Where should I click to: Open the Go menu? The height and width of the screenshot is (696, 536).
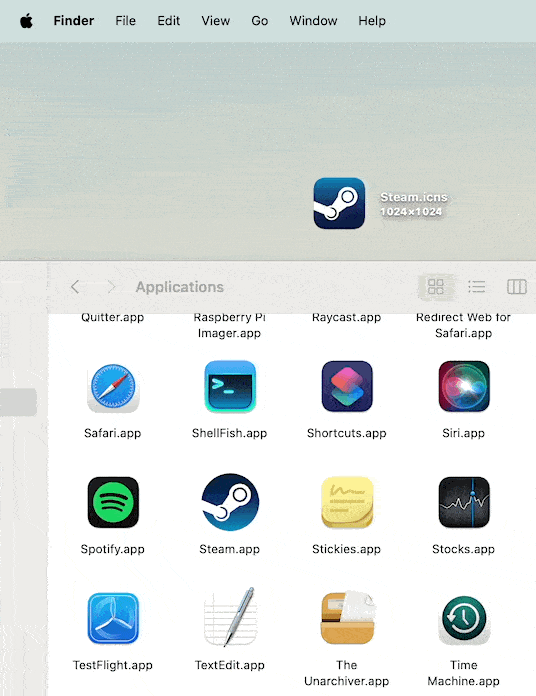point(260,21)
